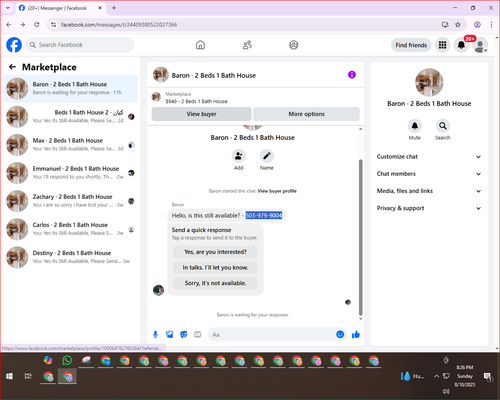500x400 pixels.
Task: Open the emoji picker smiley icon
Action: pyautogui.click(x=340, y=334)
